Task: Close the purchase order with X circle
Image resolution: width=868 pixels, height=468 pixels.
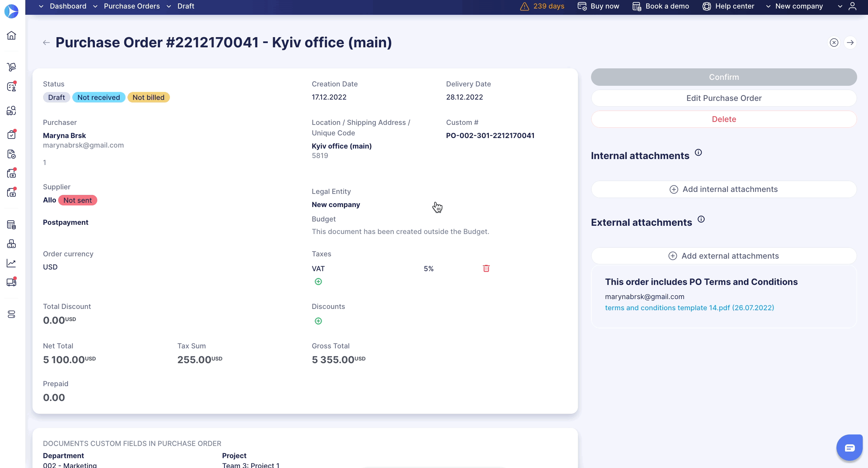Action: 834,42
